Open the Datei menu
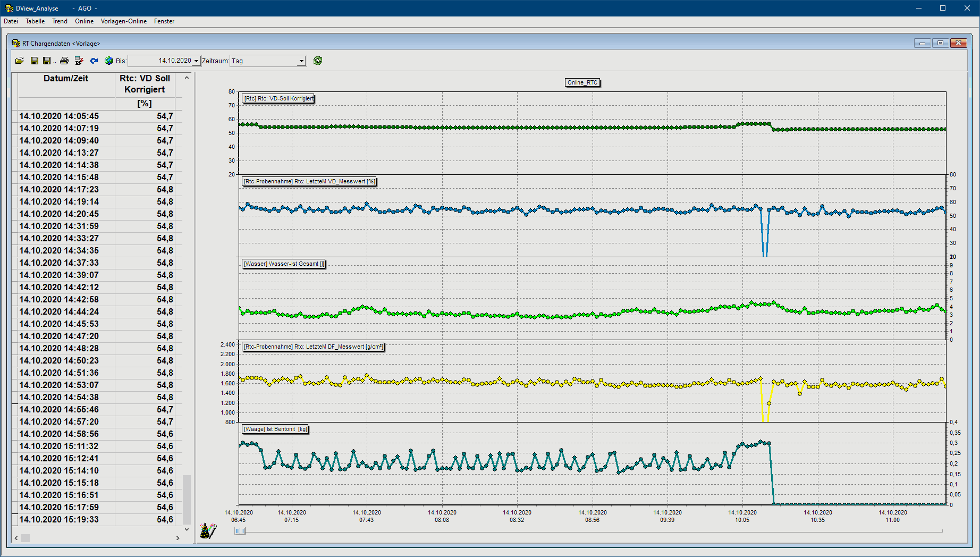The height and width of the screenshot is (557, 980). tap(11, 21)
